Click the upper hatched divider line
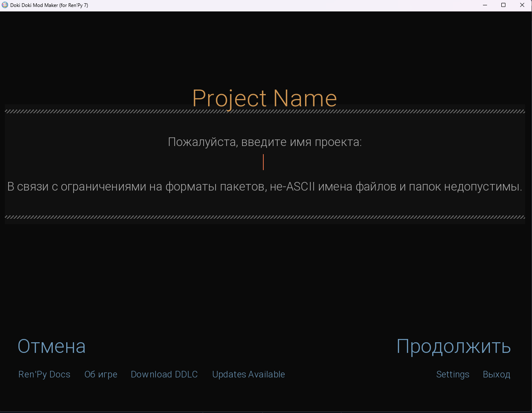The width and height of the screenshot is (532, 413). 265,111
